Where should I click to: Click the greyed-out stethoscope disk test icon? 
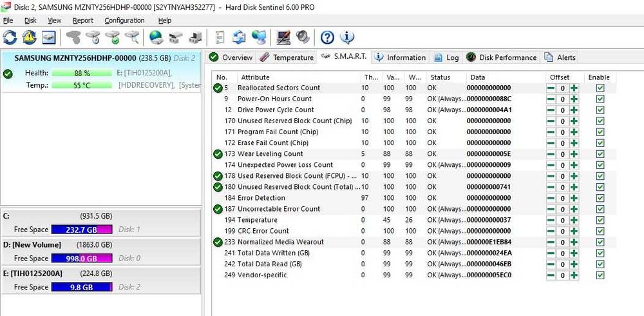[73, 37]
